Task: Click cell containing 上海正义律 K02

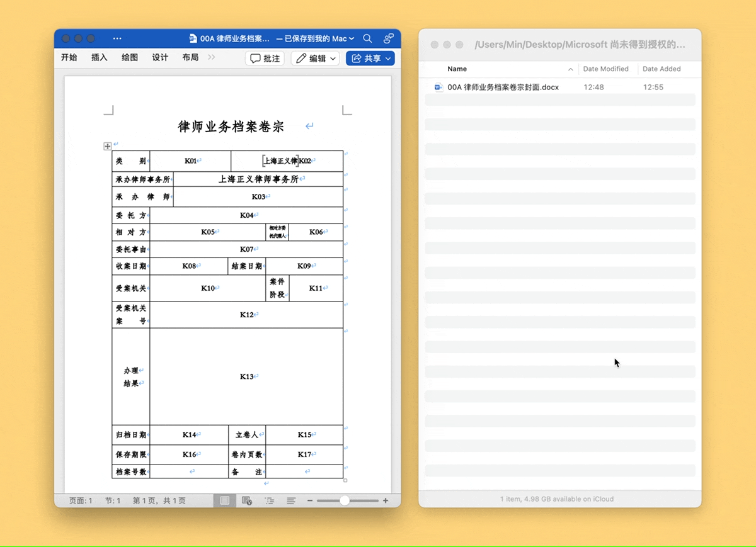Action: [287, 161]
